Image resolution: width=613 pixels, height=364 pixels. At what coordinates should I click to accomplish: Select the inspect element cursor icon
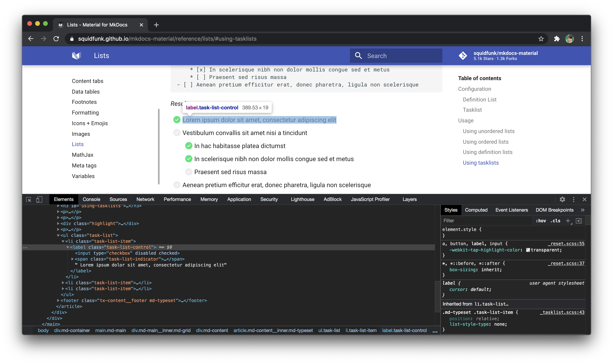pos(29,199)
